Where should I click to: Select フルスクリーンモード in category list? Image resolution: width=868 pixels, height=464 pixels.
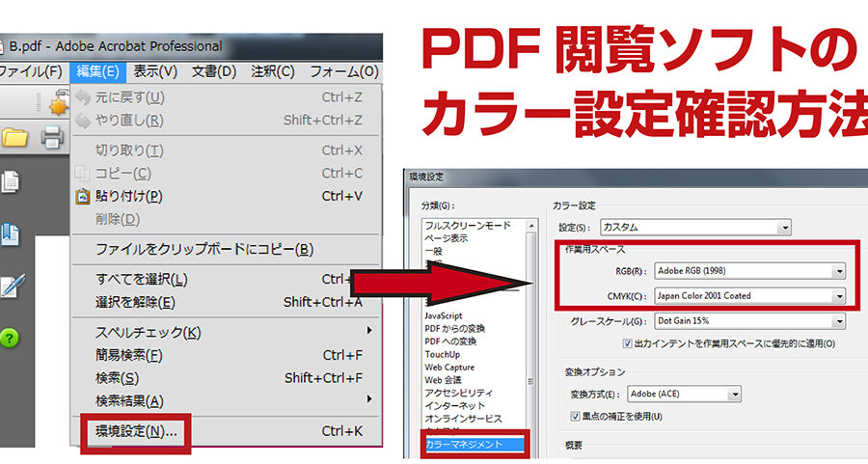[468, 226]
